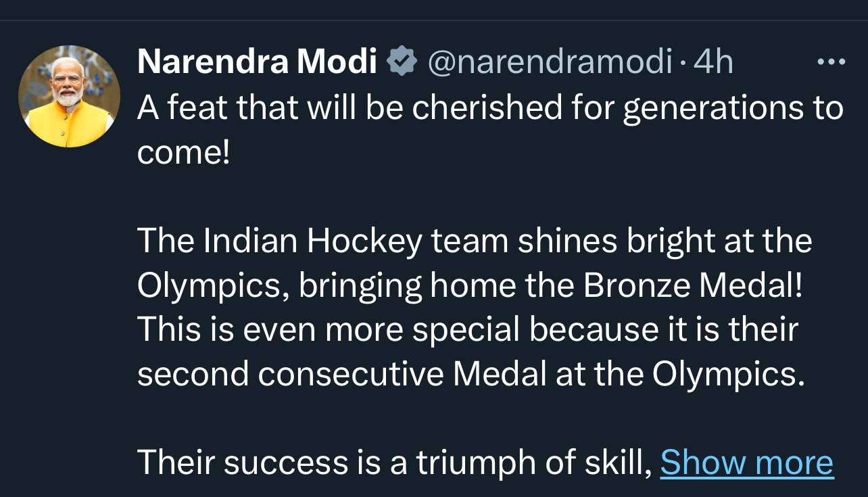Open Narendra Modi's profile picture
The image size is (868, 497).
pyautogui.click(x=69, y=96)
